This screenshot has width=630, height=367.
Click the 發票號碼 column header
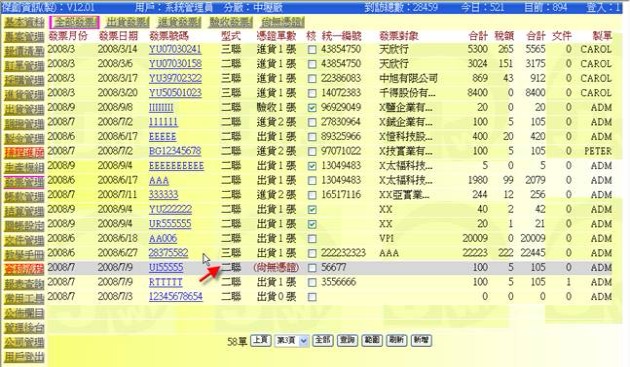(169, 36)
